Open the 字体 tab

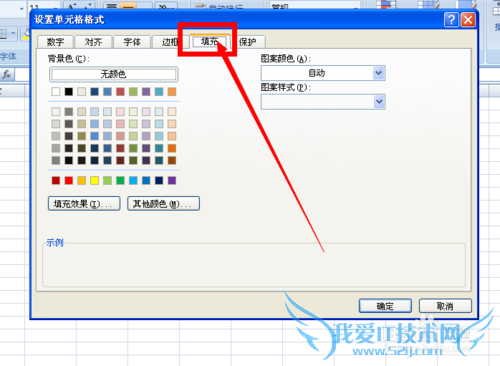tap(132, 42)
